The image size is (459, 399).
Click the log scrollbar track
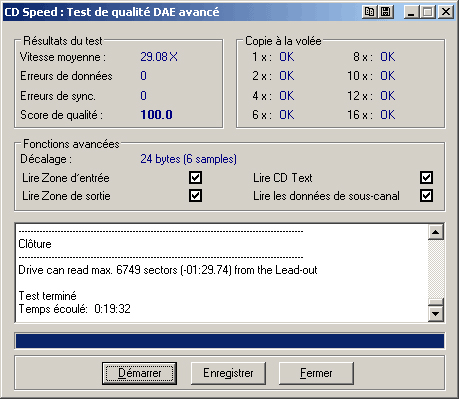click(x=436, y=269)
